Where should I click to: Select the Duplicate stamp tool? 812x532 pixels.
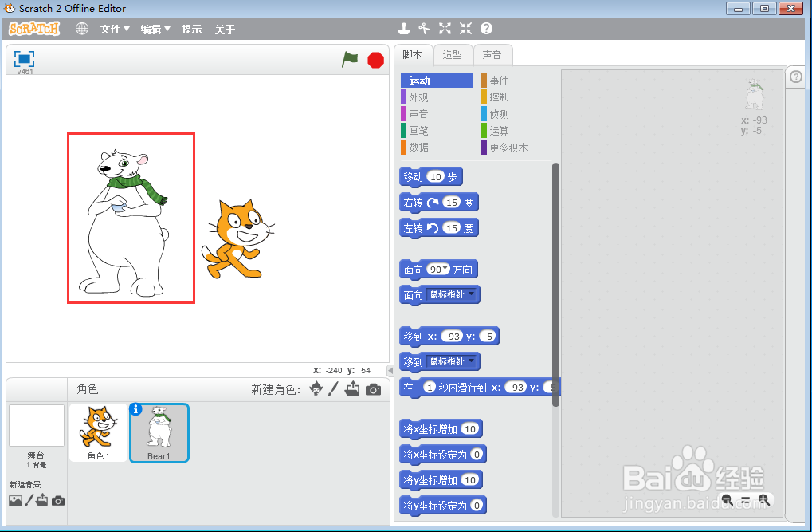[404, 29]
